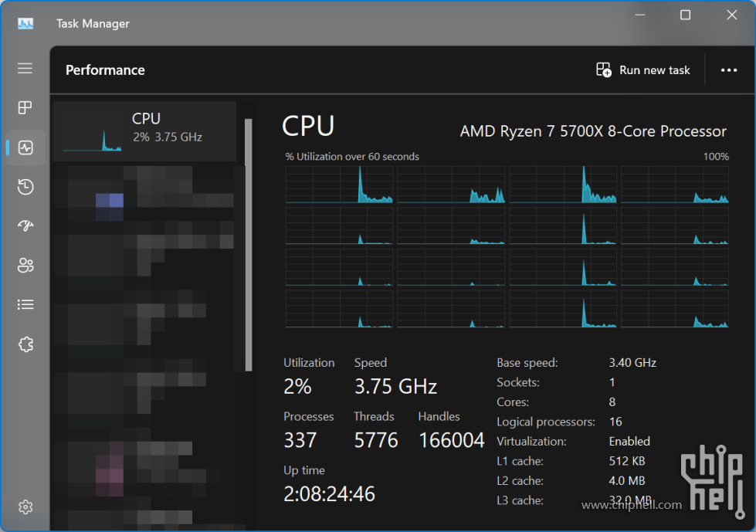Open Task Manager Settings gear

tap(25, 507)
